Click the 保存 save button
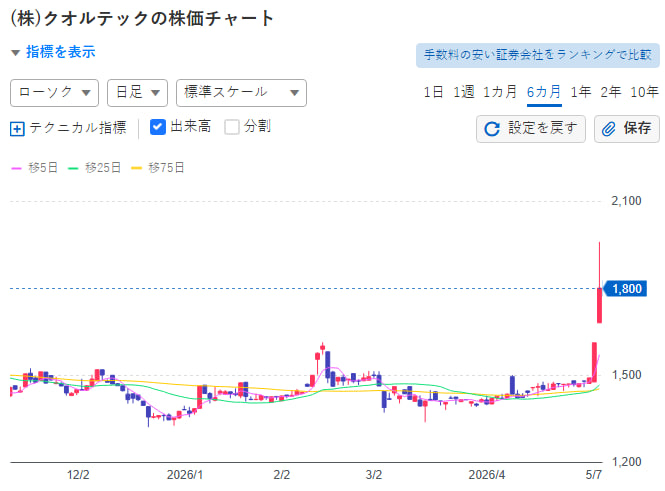This screenshot has height=491, width=665. coord(627,128)
